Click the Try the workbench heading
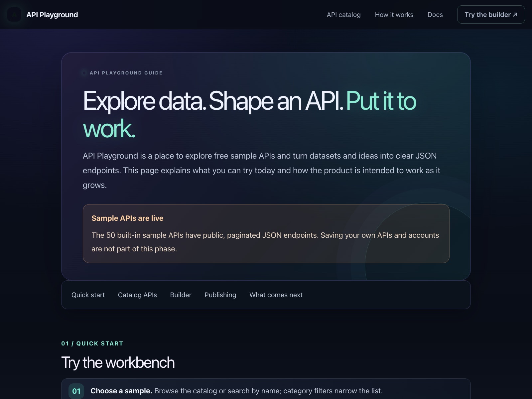Image resolution: width=532 pixels, height=399 pixels. point(118,362)
